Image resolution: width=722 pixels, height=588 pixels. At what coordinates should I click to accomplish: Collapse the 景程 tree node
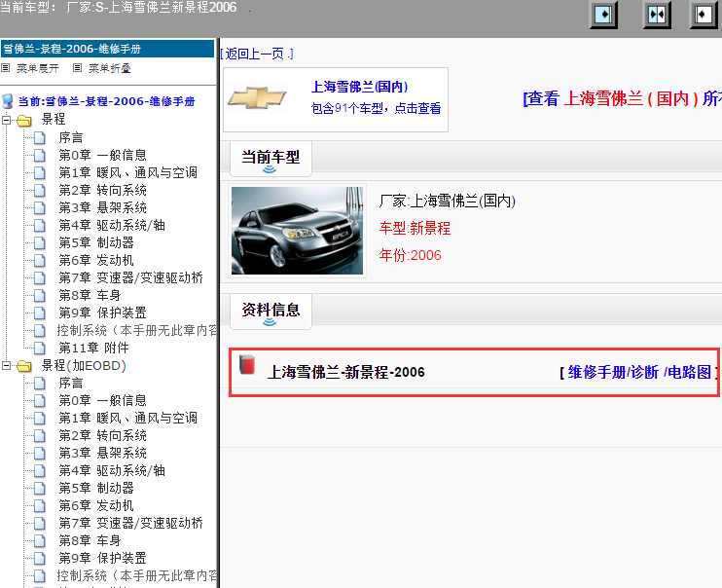point(6,120)
